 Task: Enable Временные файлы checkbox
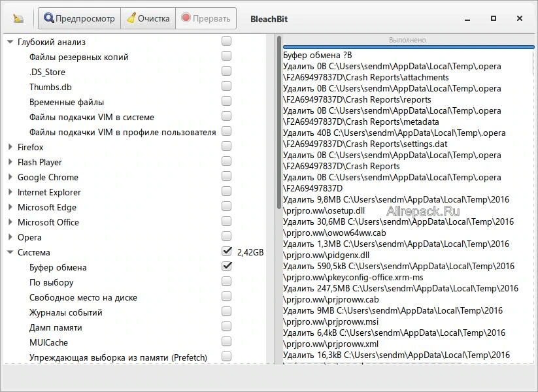[226, 101]
